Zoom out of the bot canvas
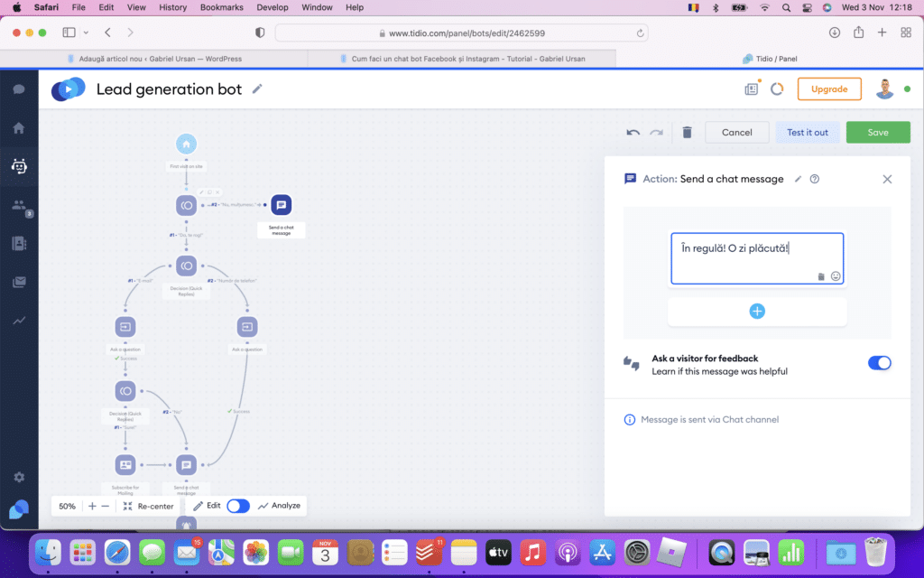This screenshot has width=924, height=578. [x=105, y=506]
